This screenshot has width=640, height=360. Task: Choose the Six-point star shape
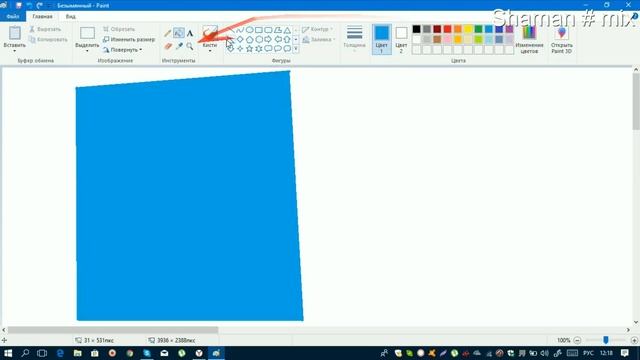click(x=259, y=49)
